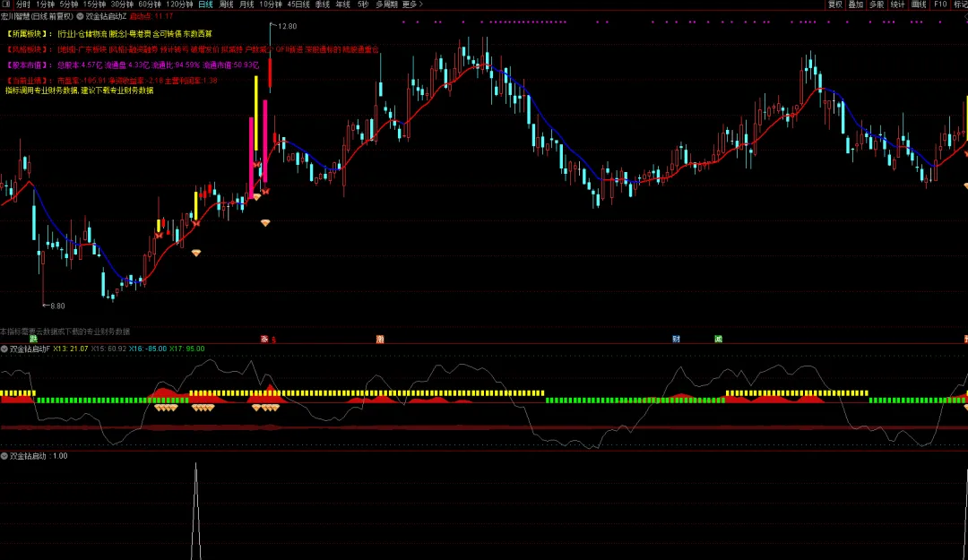This screenshot has height=560, width=968.
Task: Click the panel layout icon at top-left
Action: tap(5, 4)
